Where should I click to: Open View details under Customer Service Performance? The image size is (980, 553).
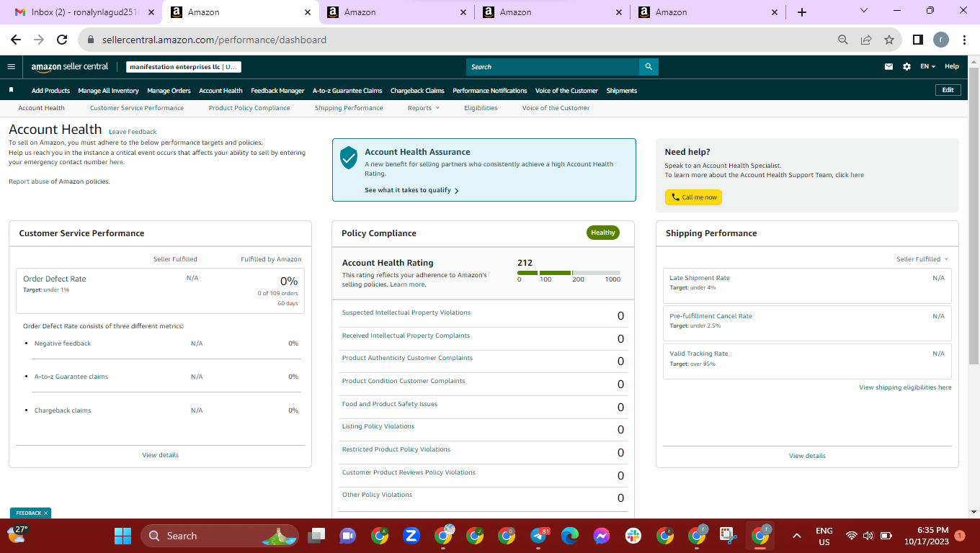pyautogui.click(x=161, y=455)
